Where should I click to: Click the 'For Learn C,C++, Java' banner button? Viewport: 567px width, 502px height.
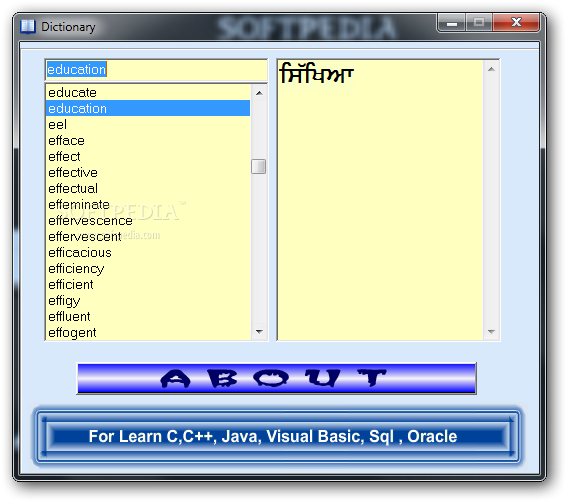pyautogui.click(x=277, y=436)
